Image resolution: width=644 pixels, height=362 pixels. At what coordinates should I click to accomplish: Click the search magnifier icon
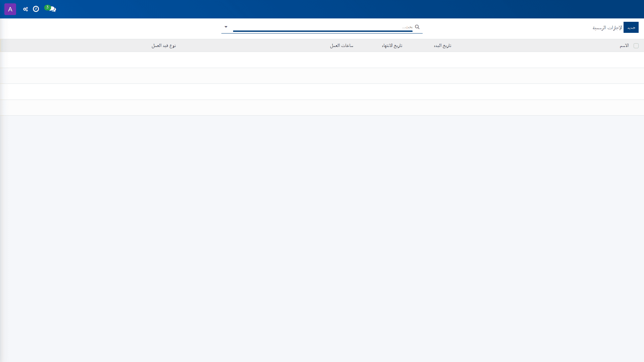(417, 27)
